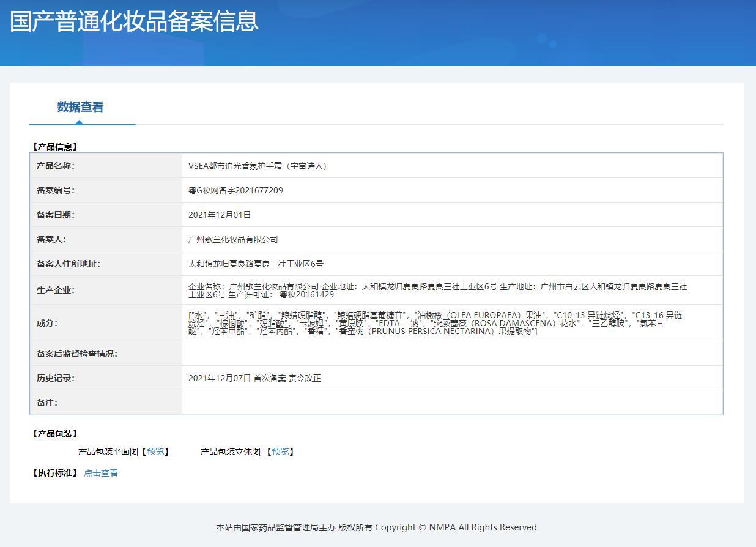Viewport: 756px width, 547px height.
Task: Select history entry 2021年12月07日 首次备案 责令改正
Action: pos(254,378)
